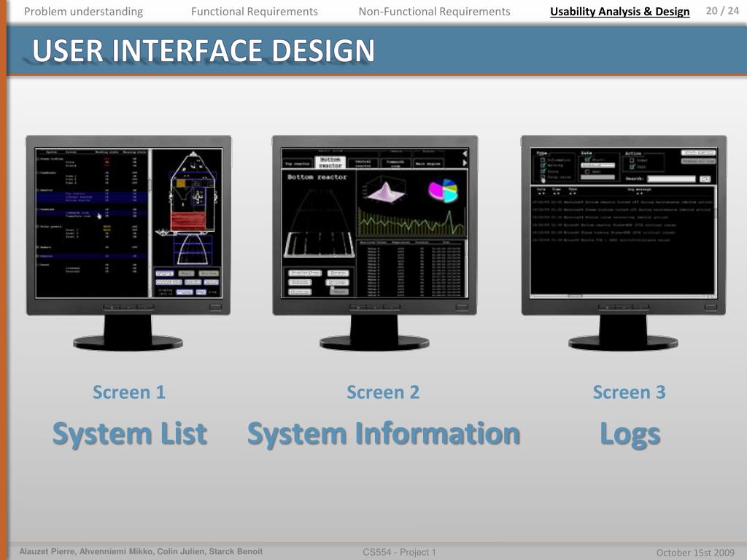The height and width of the screenshot is (560, 747).
Task: Toggle the End date checkbox
Action: tap(587, 171)
